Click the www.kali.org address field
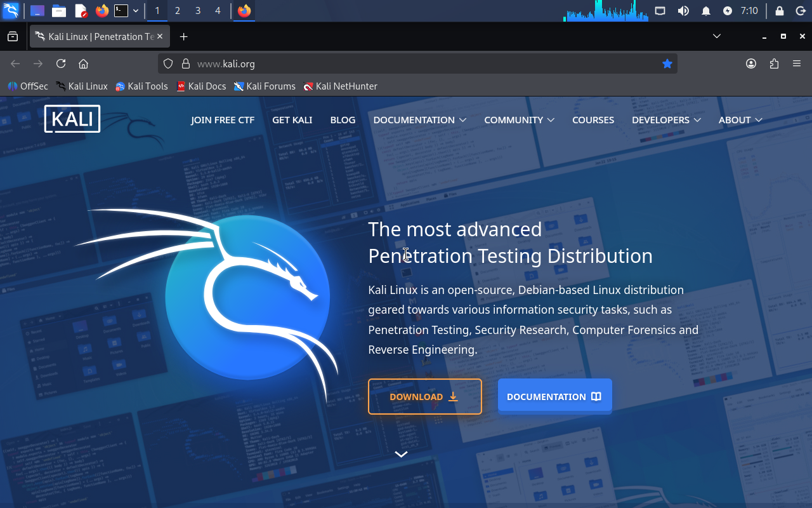 tap(419, 63)
